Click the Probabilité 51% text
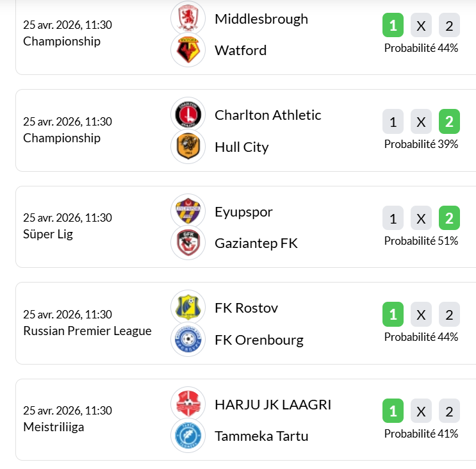This screenshot has height=469, width=476. (421, 241)
